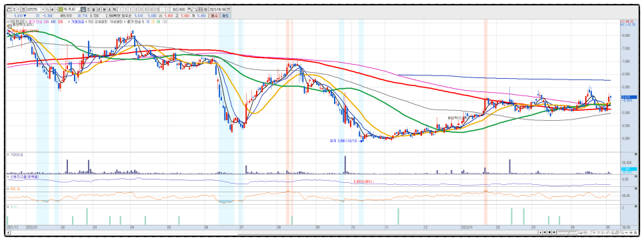
Task: Choose the 20 interval preset button
Action: [141, 9]
